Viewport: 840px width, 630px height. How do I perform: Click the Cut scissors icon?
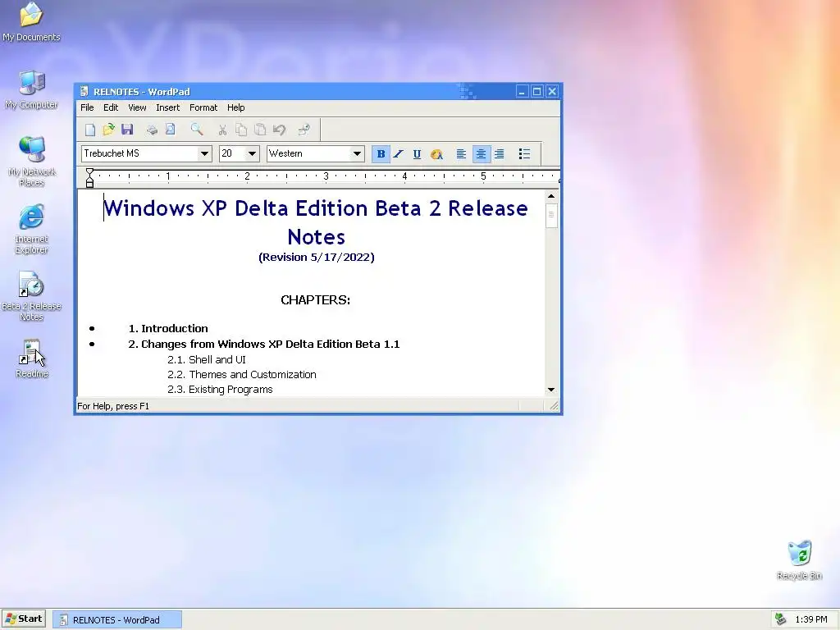[222, 130]
